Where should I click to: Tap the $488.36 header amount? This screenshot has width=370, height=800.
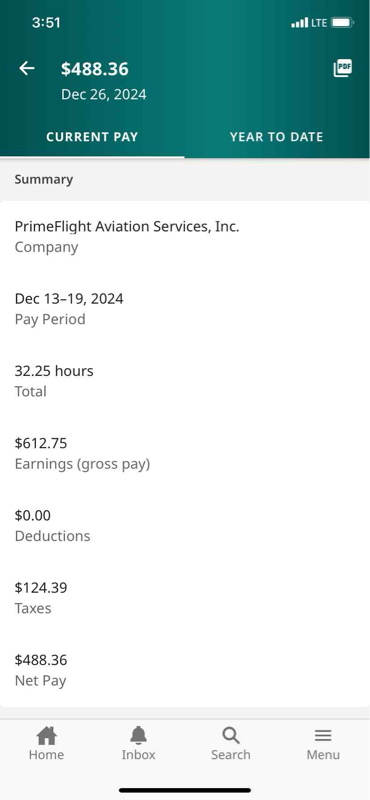coord(95,69)
